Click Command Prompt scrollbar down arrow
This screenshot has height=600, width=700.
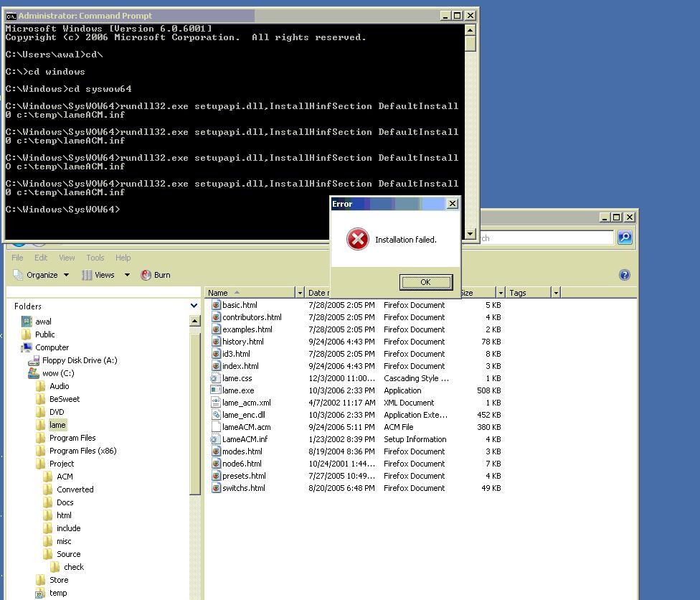tap(470, 233)
